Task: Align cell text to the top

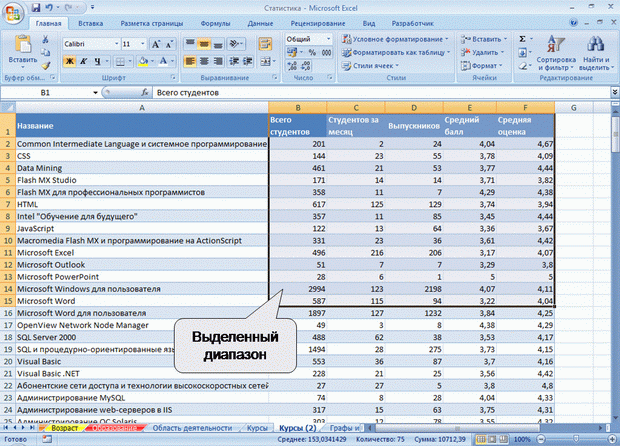Action: coord(190,43)
